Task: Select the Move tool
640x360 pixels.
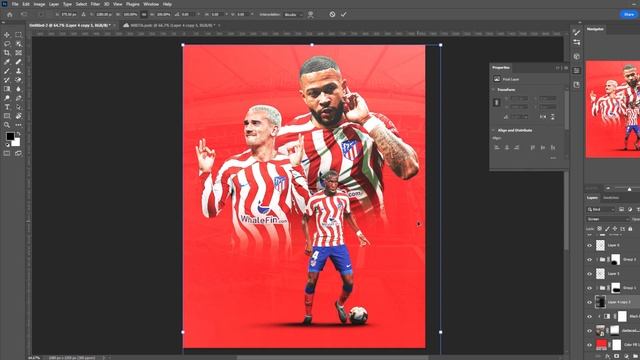Action: pos(7,35)
